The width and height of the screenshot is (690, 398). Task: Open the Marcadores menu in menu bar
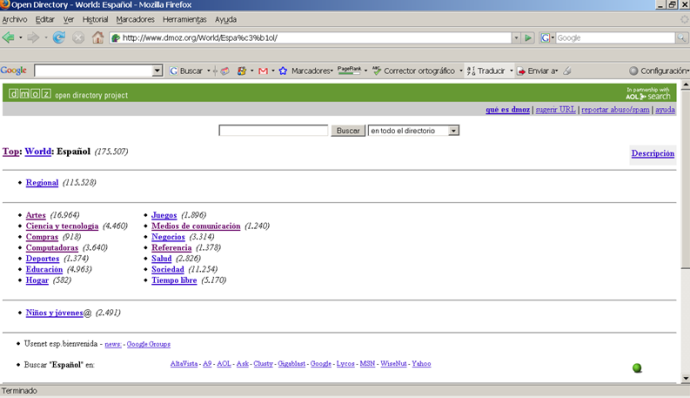pyautogui.click(x=135, y=19)
